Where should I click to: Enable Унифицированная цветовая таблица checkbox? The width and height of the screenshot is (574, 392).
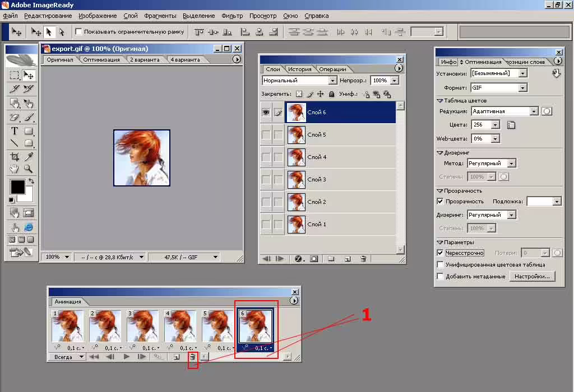click(x=440, y=264)
